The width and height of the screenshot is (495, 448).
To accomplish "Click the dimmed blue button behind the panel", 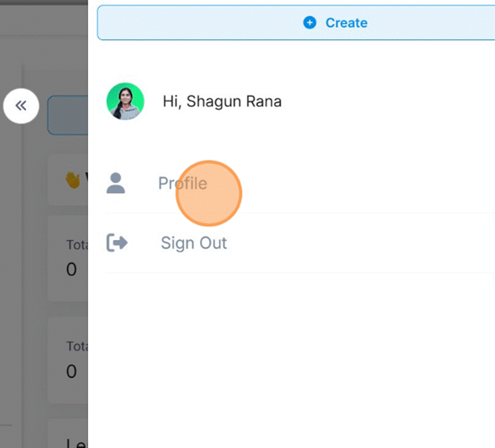I will pos(68,115).
